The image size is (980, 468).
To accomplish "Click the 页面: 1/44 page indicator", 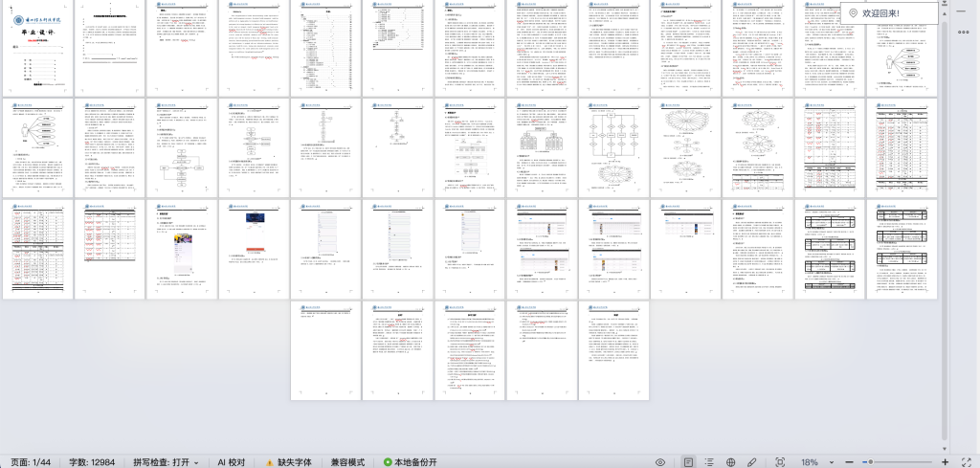I will pos(31,462).
